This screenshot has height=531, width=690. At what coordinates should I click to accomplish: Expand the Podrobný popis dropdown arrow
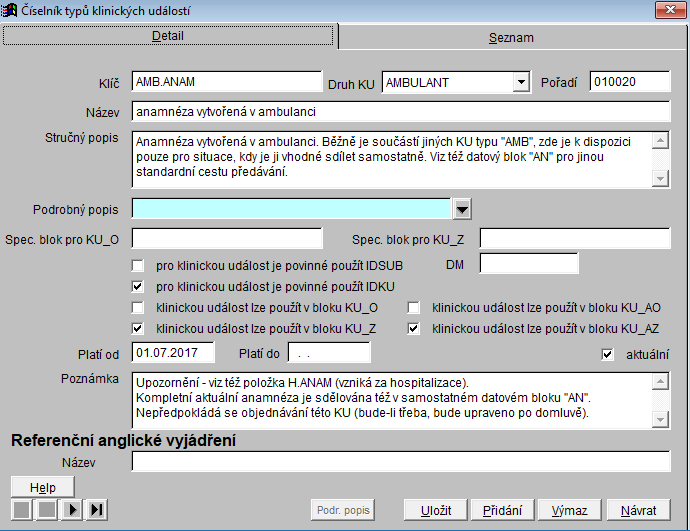pyautogui.click(x=462, y=208)
